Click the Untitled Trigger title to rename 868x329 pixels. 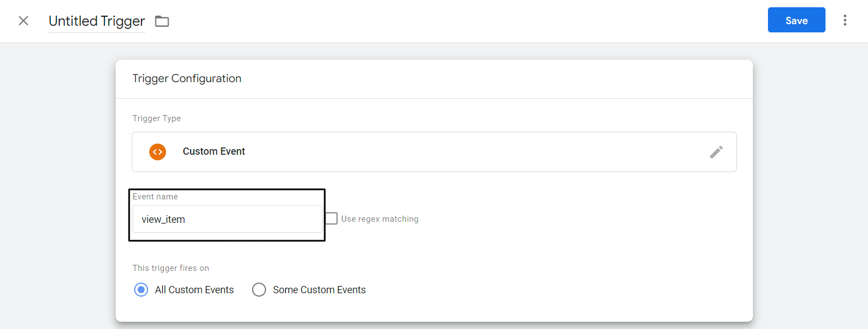click(x=96, y=21)
